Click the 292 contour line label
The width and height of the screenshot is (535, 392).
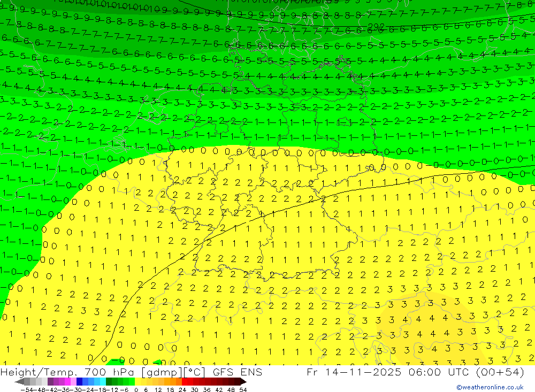tap(376, 27)
